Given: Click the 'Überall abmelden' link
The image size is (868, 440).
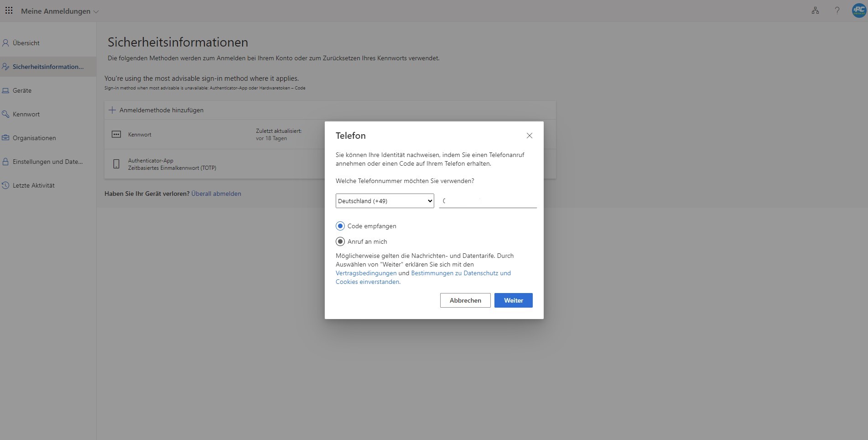Looking at the screenshot, I should (x=216, y=194).
